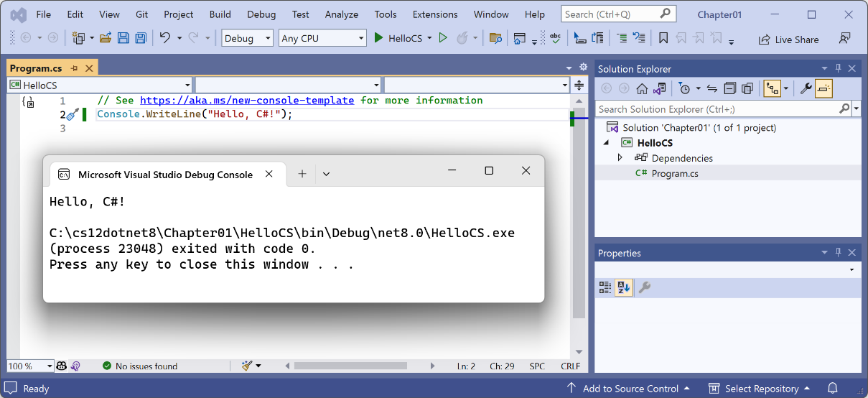
Task: Collapse All in Solution Explorer
Action: coord(729,88)
